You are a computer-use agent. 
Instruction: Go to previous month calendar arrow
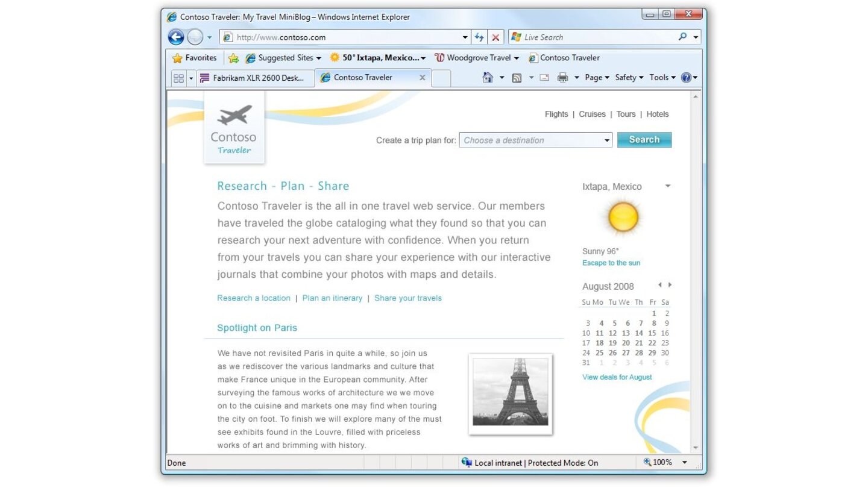coord(660,285)
